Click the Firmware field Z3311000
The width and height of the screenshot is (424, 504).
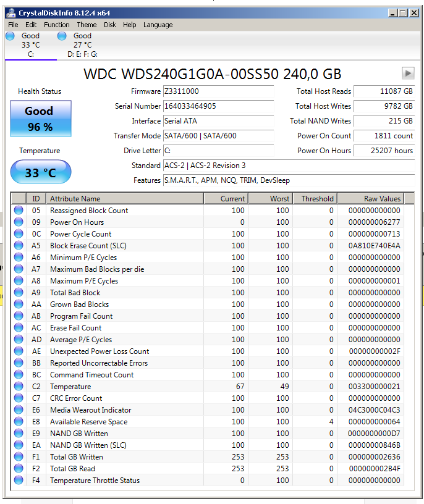[x=218, y=91]
